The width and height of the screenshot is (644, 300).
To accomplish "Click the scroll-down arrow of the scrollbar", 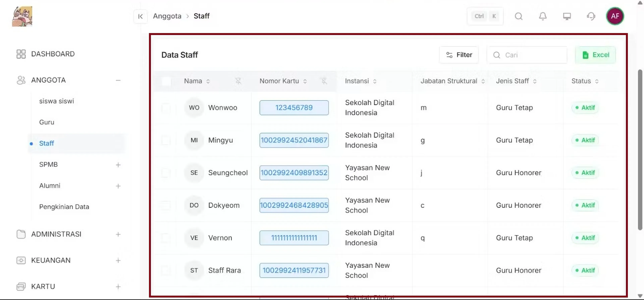I will pos(640,296).
